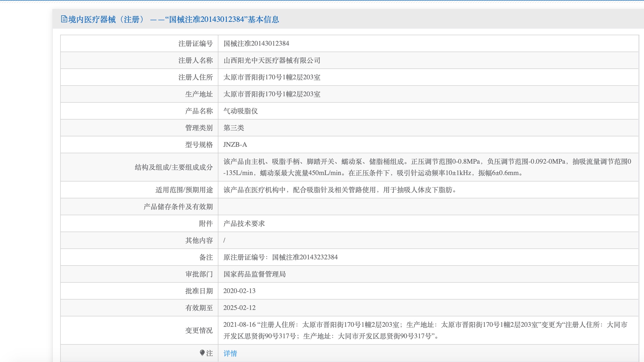Image resolution: width=644 pixels, height=362 pixels.
Task: Click the 适用范围 intended use text
Action: [x=340, y=190]
